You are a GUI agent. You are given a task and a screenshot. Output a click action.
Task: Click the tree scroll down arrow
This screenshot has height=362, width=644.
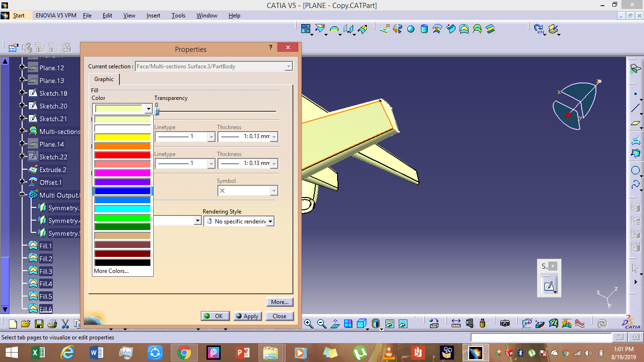coord(5,310)
